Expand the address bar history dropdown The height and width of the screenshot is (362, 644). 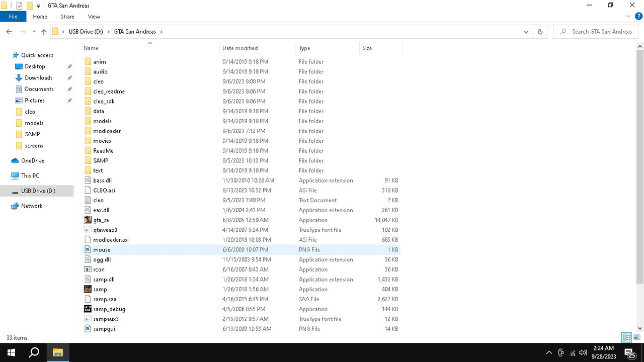[x=526, y=32]
